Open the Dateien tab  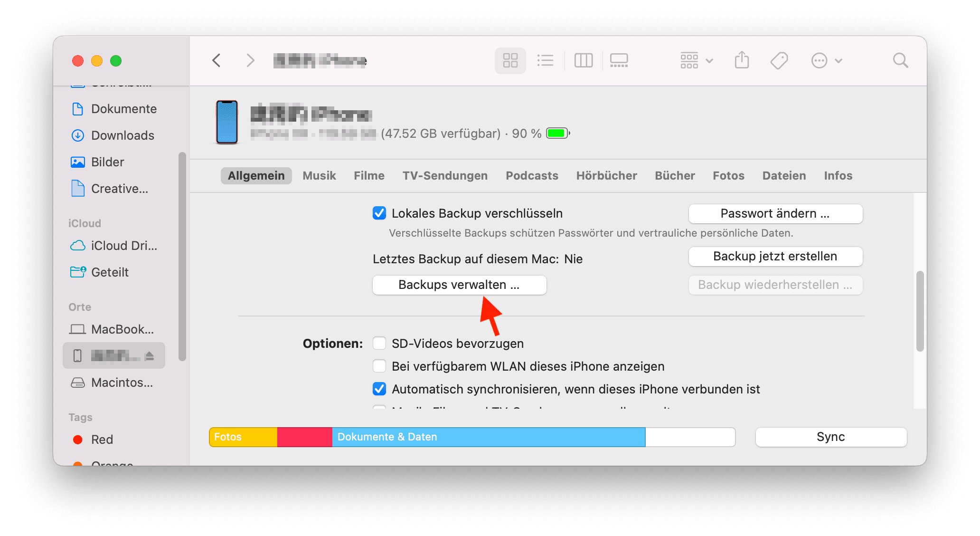pos(784,175)
